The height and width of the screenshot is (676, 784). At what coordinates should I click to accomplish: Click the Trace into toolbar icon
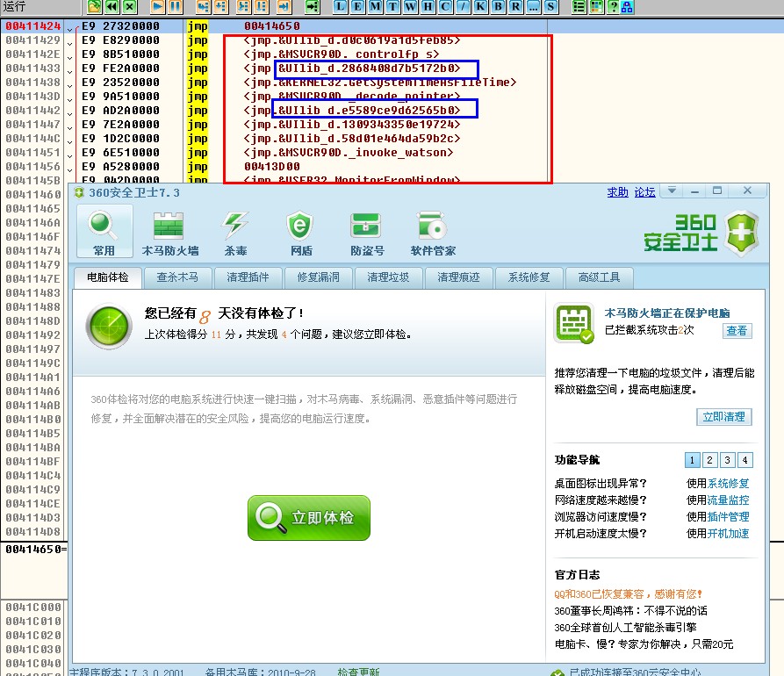(243, 6)
